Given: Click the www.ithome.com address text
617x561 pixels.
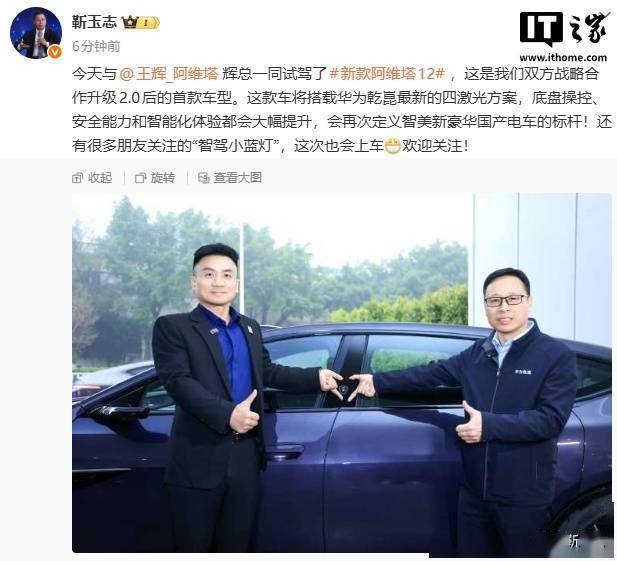Looking at the screenshot, I should point(563,57).
